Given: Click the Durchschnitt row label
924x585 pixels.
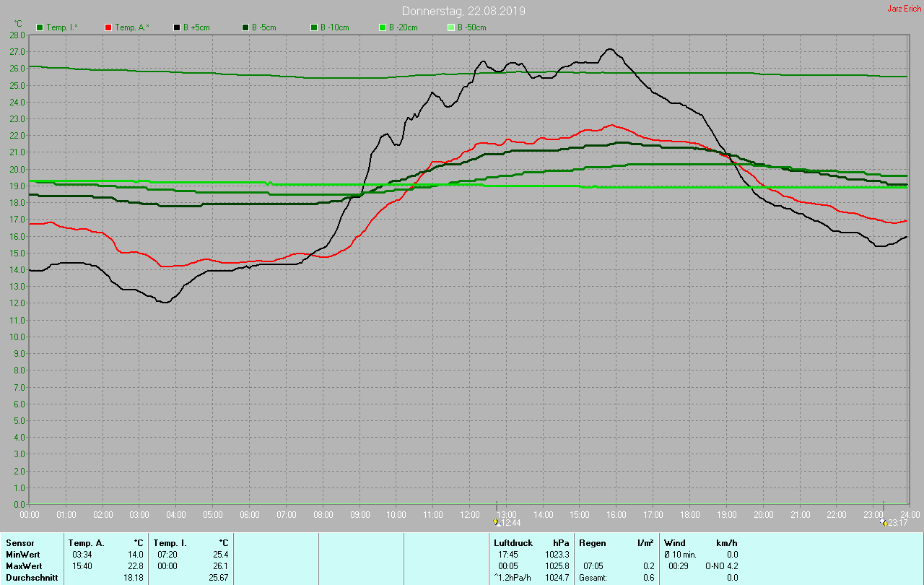Looking at the screenshot, I should 32,578.
